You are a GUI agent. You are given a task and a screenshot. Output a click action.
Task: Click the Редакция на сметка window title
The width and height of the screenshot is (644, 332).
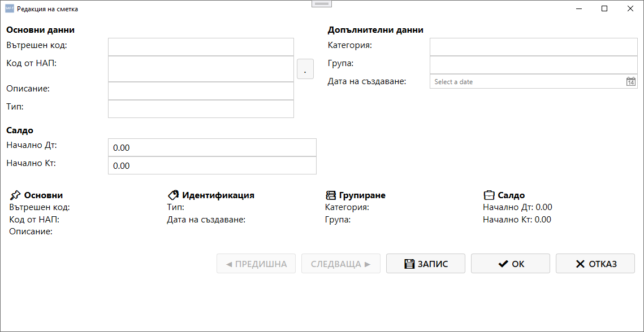[x=47, y=8]
